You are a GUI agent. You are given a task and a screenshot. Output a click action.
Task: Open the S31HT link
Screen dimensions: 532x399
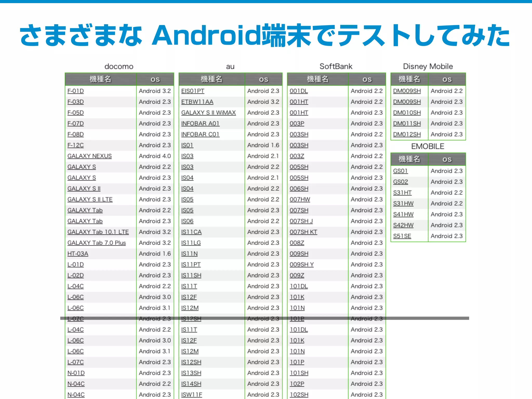coord(402,193)
